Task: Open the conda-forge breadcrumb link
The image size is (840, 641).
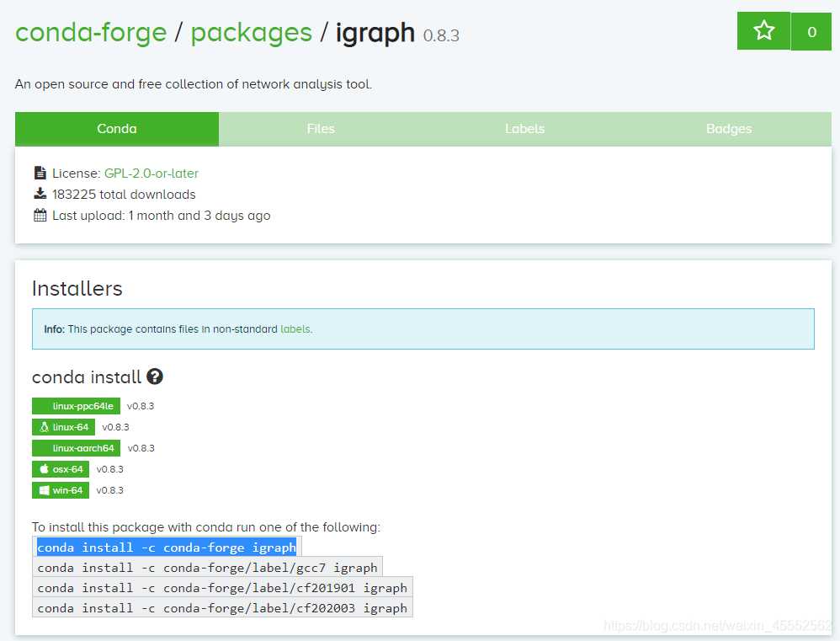Action: [x=91, y=32]
